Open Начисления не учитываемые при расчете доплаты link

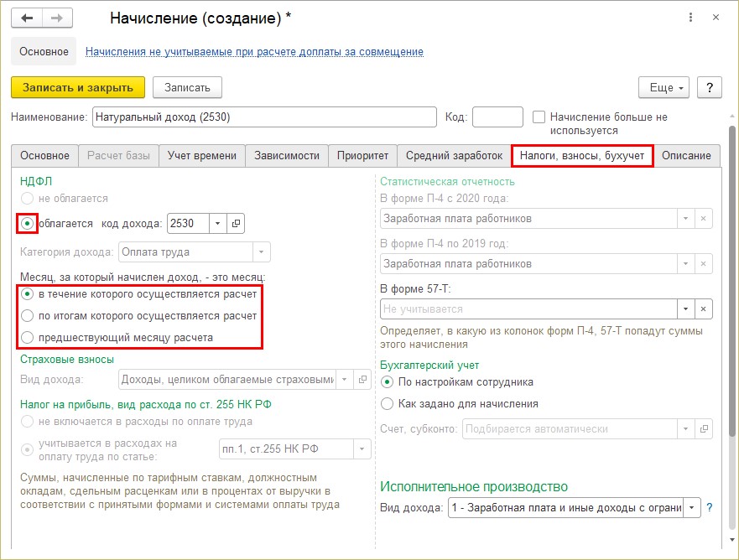[x=254, y=52]
